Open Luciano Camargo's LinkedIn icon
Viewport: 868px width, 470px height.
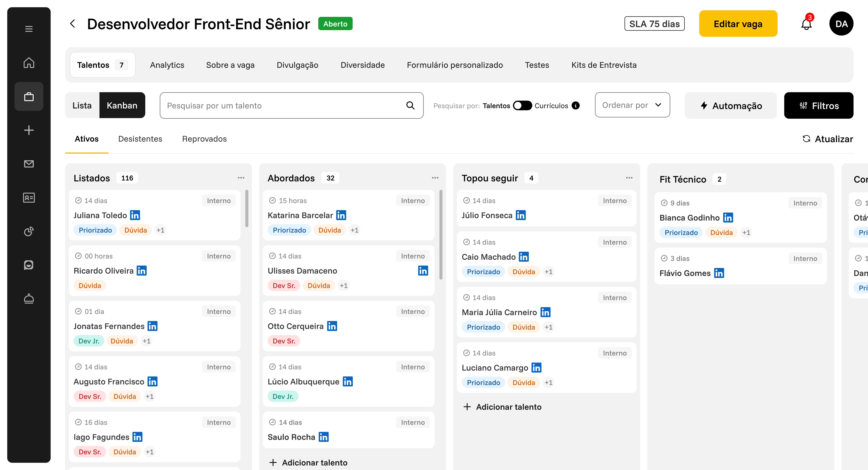[x=536, y=368]
